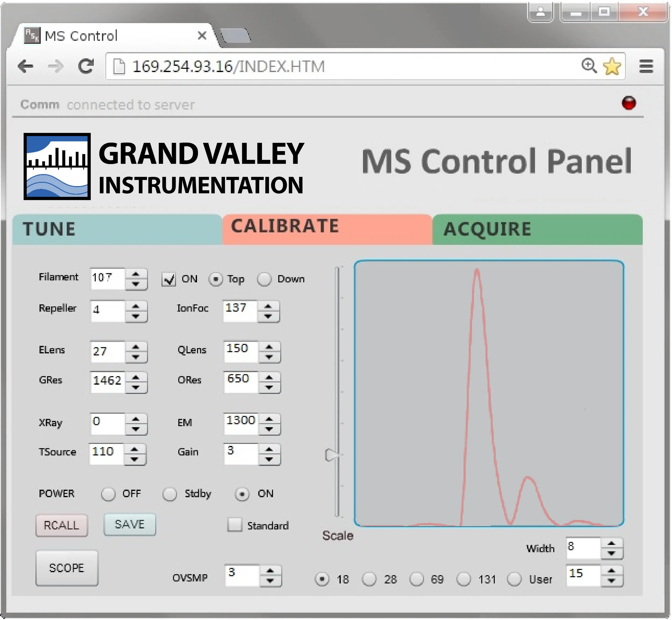
Task: Click the red status indicator light
Action: [629, 103]
